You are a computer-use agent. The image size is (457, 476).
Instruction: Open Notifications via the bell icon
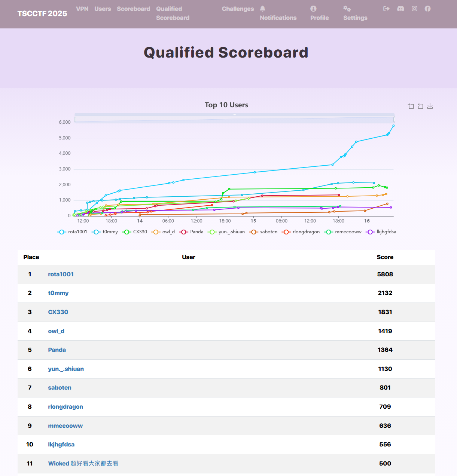[x=263, y=9]
